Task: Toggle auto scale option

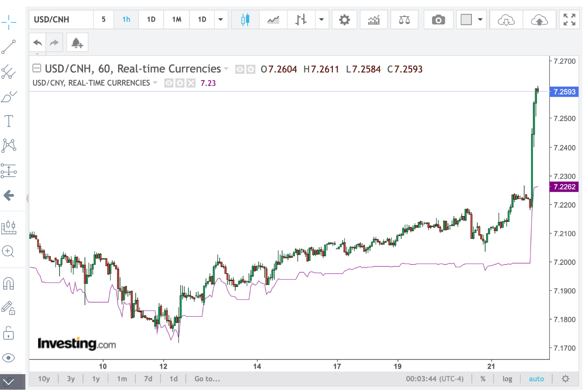Action: coord(536,379)
